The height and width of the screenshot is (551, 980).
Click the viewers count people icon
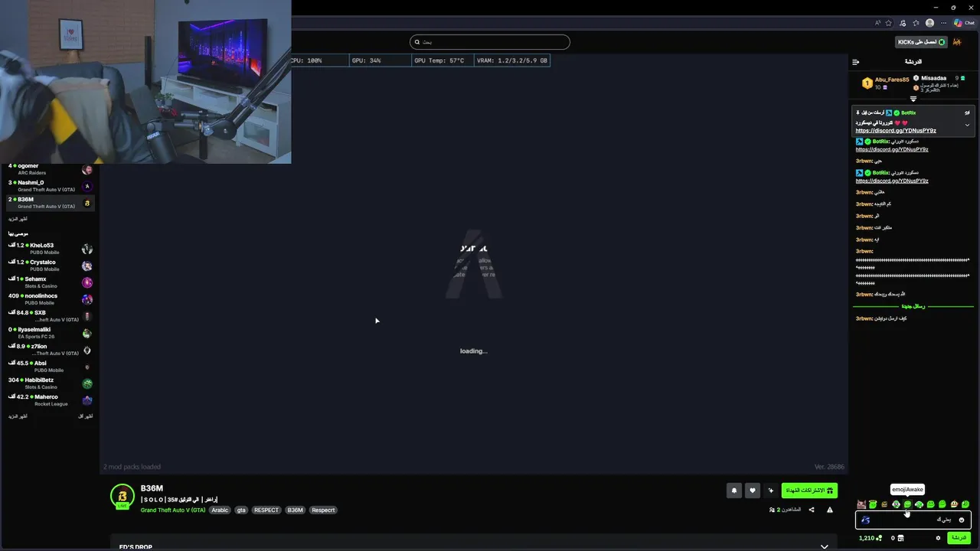[772, 510]
